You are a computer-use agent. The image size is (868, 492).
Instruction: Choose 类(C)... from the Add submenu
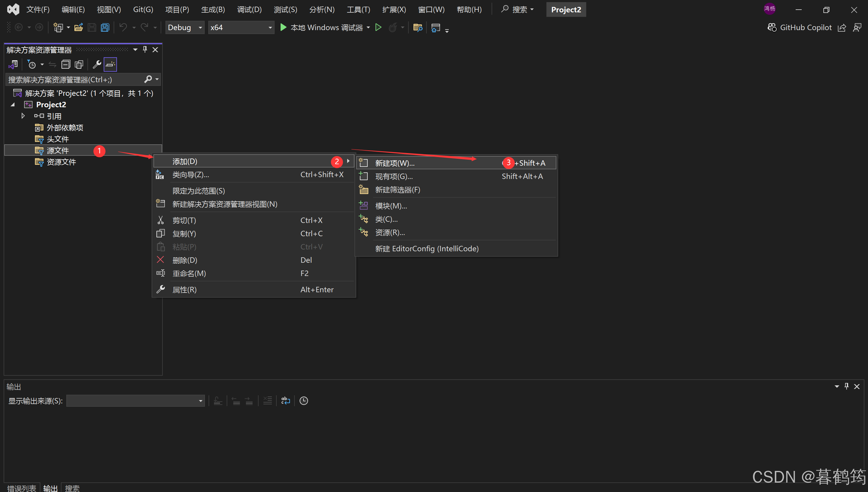[x=386, y=219]
